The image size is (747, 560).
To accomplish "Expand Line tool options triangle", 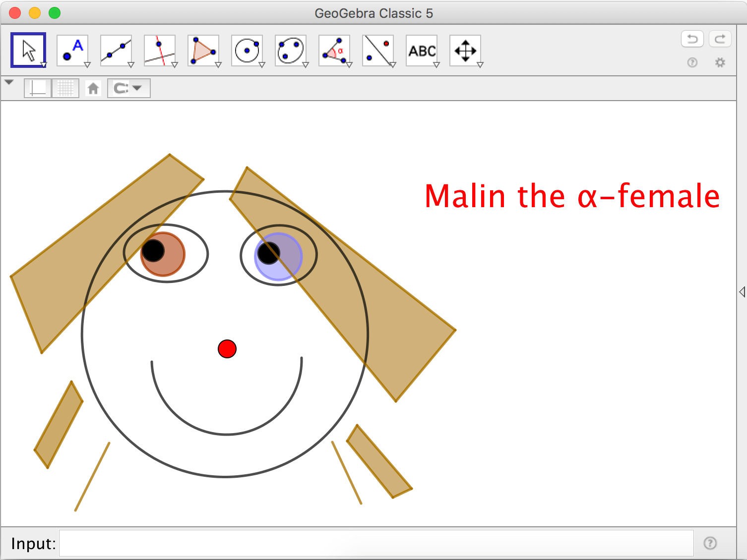I will 131,65.
